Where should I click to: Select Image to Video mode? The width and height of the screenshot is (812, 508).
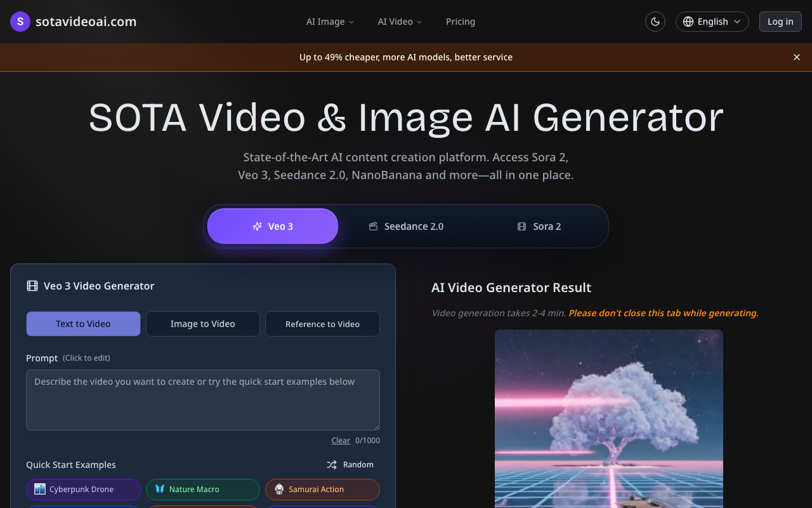click(x=203, y=324)
